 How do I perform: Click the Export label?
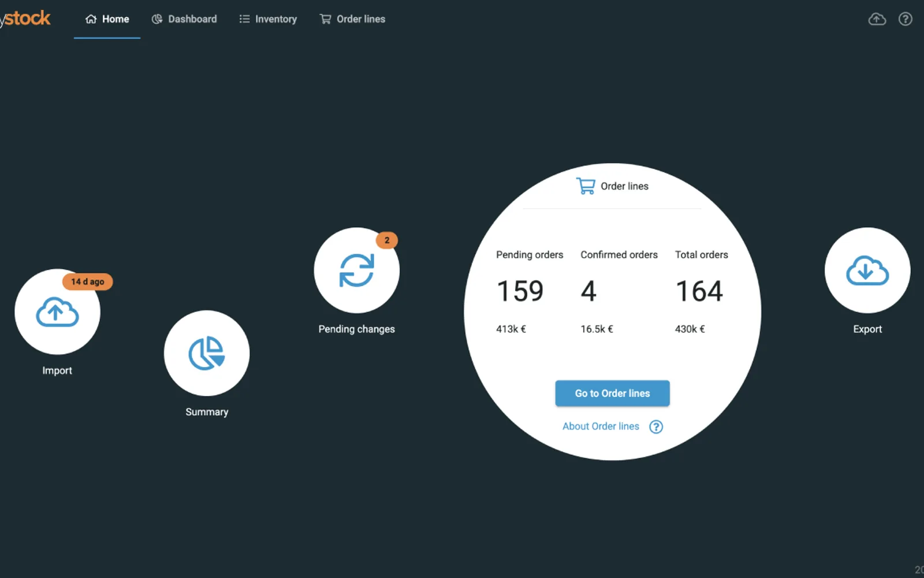pos(867,329)
